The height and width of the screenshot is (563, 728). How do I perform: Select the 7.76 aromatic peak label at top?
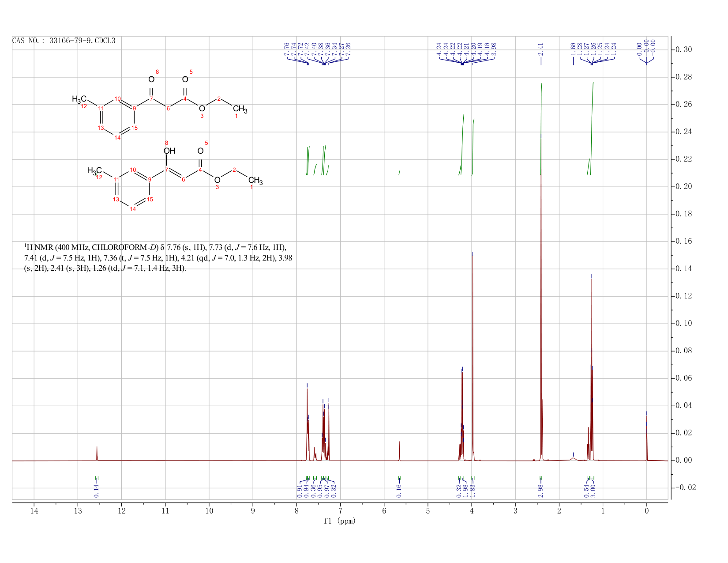point(287,49)
